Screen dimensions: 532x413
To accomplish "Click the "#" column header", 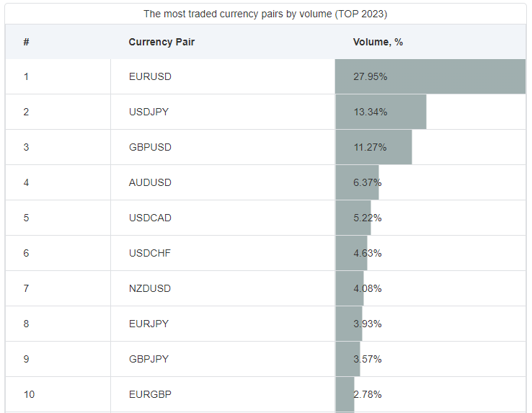I will click(26, 42).
